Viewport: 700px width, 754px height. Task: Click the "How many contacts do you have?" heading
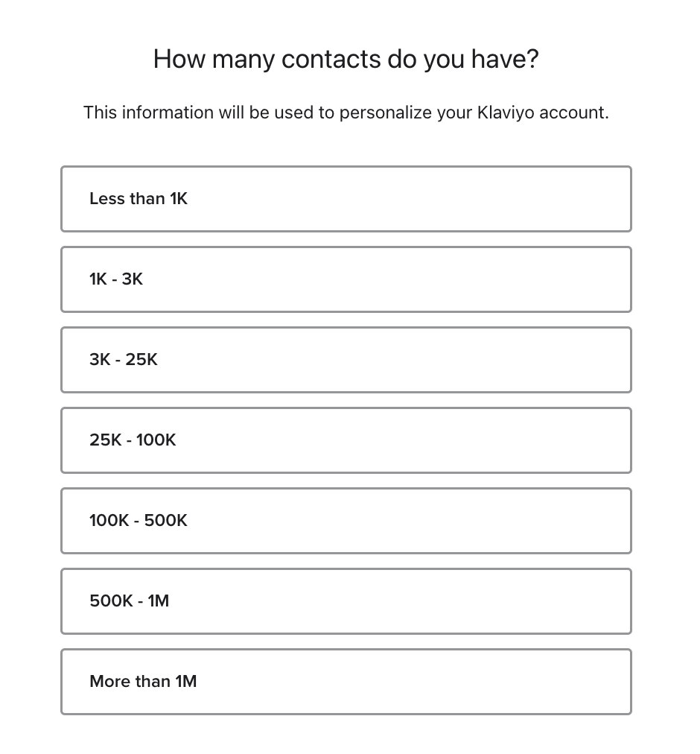tap(346, 59)
